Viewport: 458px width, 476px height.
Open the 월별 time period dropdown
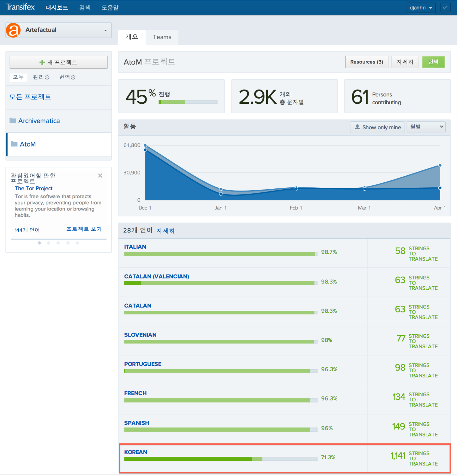pyautogui.click(x=426, y=127)
